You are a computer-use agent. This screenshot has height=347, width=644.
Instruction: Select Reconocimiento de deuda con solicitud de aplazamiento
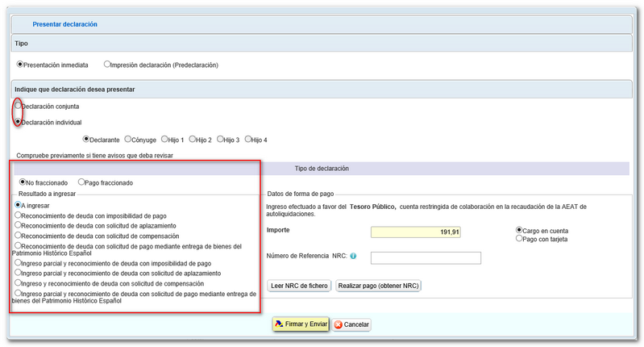(18, 225)
